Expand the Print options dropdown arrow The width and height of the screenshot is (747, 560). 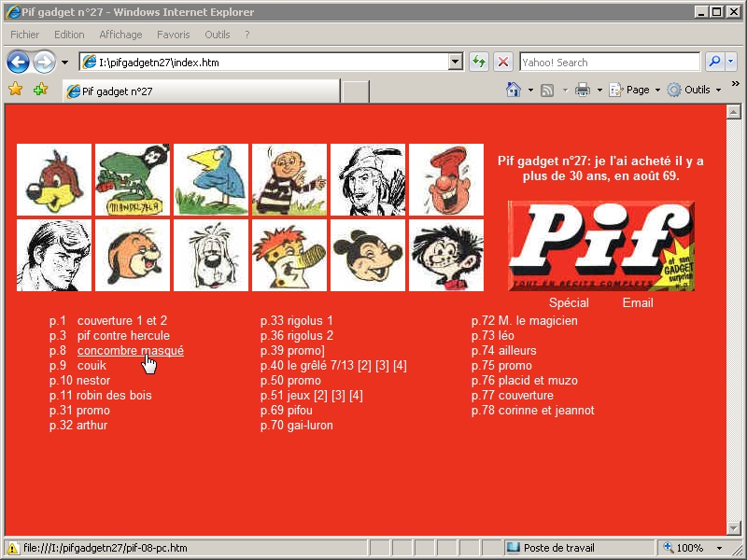click(599, 90)
